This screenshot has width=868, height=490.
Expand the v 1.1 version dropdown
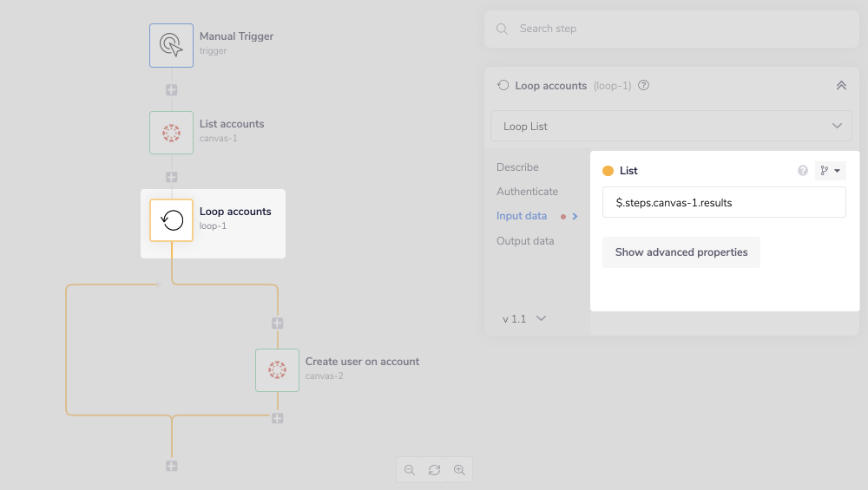(524, 318)
